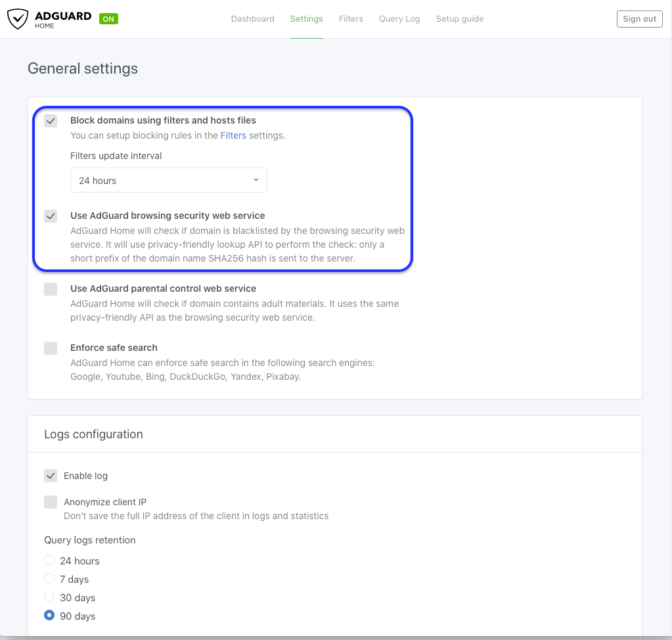Click 'Block domains using filters and hosts files' label

[x=164, y=120]
